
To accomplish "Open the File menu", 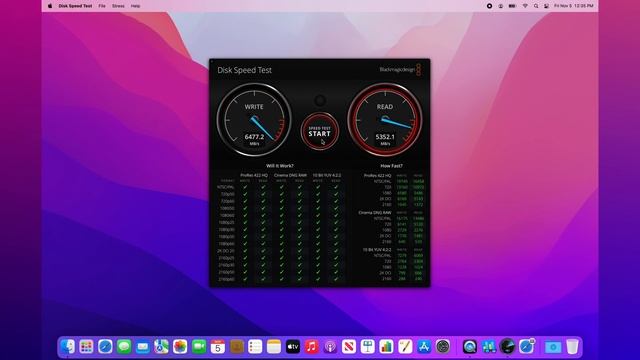I will [102, 6].
